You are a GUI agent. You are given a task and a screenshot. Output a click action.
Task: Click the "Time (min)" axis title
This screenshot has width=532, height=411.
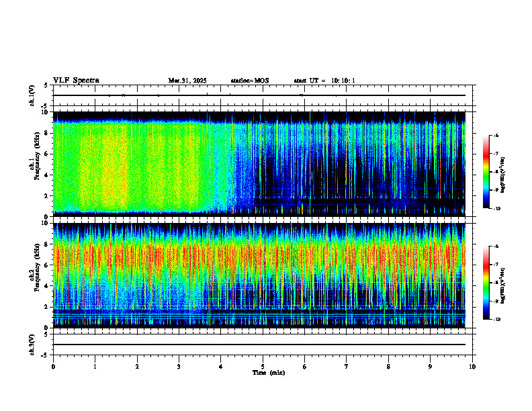[269, 373]
